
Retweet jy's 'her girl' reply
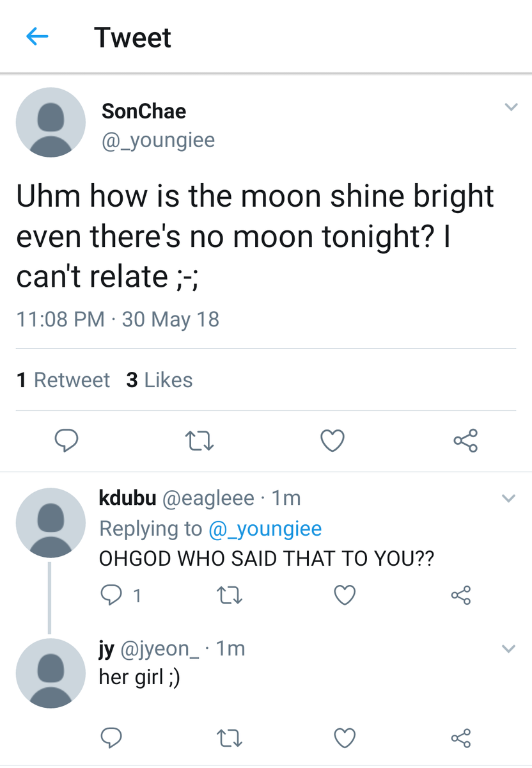(228, 738)
